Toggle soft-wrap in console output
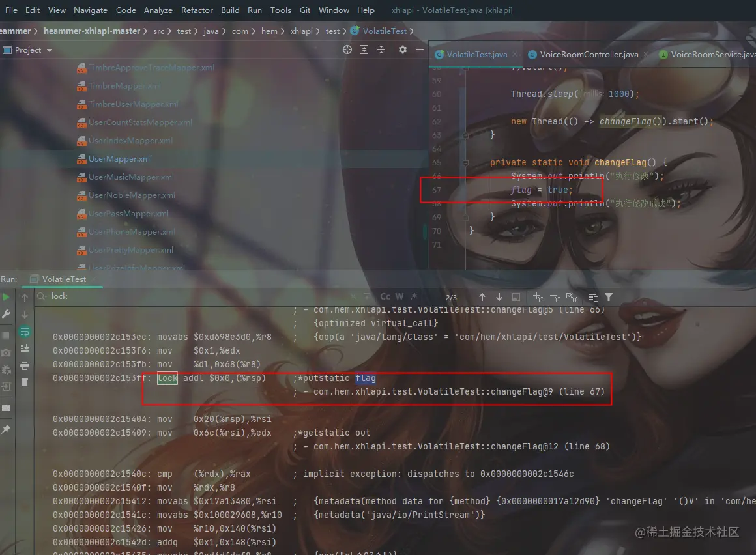The height and width of the screenshot is (555, 756). point(25,332)
